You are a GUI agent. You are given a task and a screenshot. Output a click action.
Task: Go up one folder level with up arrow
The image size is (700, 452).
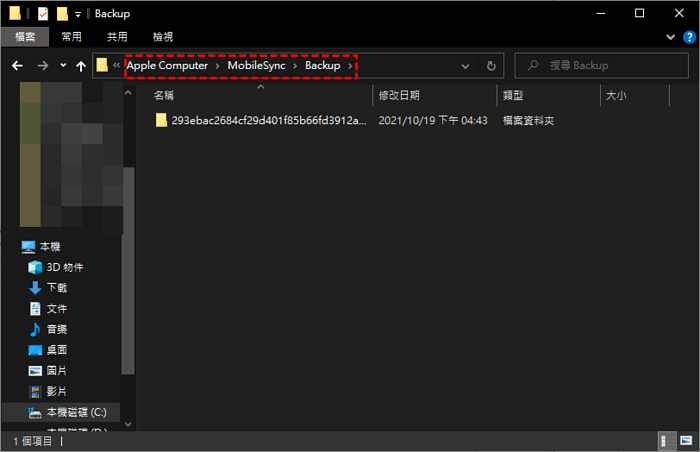pos(80,66)
